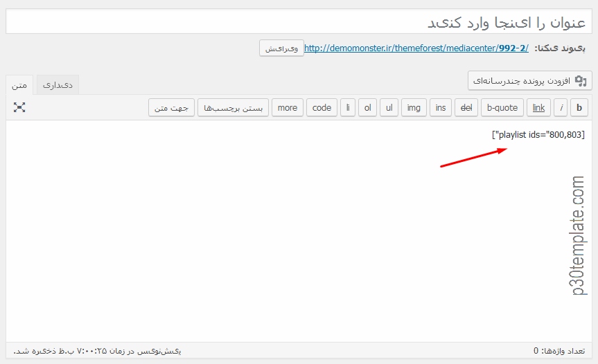Click the Add Media (افزودن پرونده چندرسانه‌ای) button
This screenshot has height=364, width=598.
coord(529,81)
